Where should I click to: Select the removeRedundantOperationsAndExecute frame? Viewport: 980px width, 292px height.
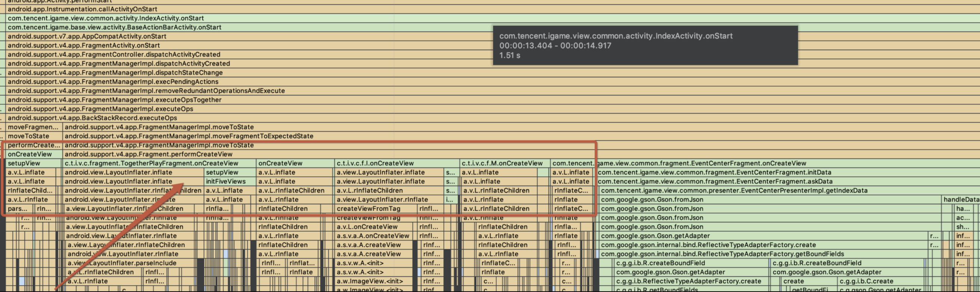click(x=493, y=91)
